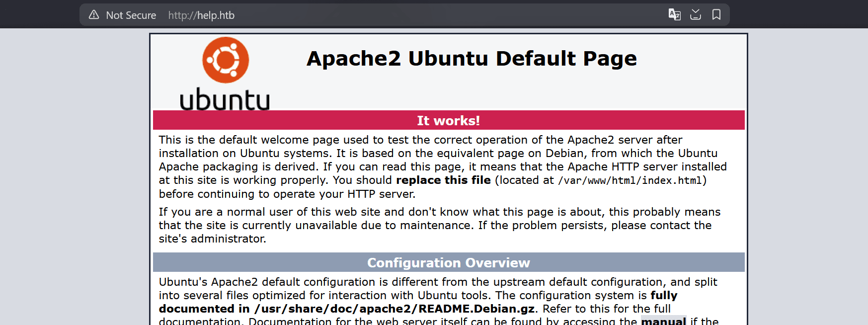Select the http://help.htb URL field
This screenshot has height=325, width=868.
tap(201, 15)
